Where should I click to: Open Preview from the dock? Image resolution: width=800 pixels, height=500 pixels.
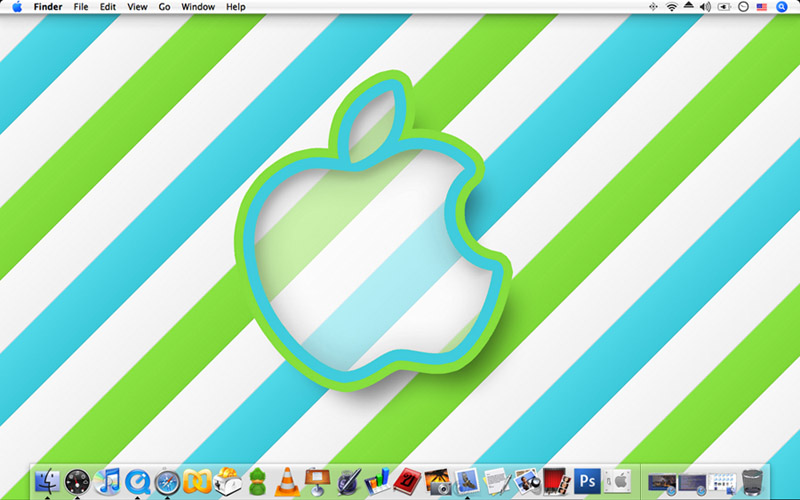coord(527,482)
